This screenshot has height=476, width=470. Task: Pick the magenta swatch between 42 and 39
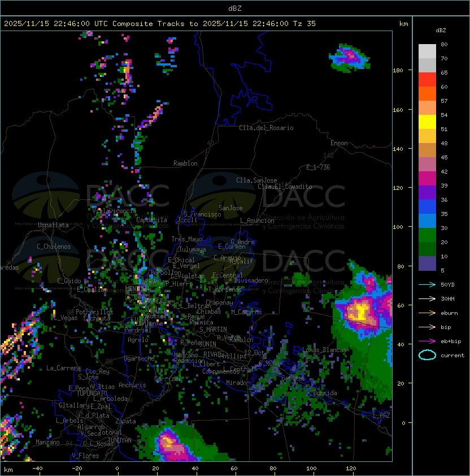tap(427, 179)
